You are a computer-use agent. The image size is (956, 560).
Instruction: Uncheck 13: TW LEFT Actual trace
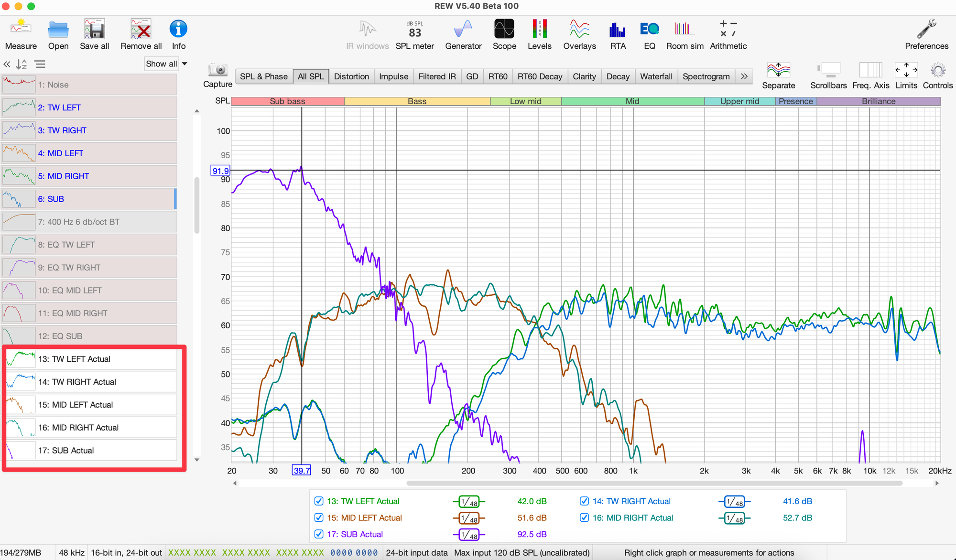click(x=319, y=501)
